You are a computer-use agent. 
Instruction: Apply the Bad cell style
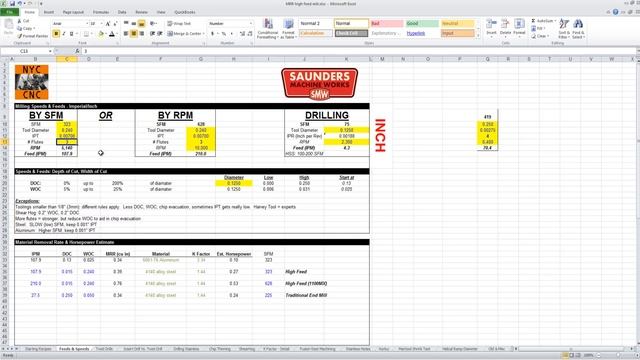tap(387, 24)
